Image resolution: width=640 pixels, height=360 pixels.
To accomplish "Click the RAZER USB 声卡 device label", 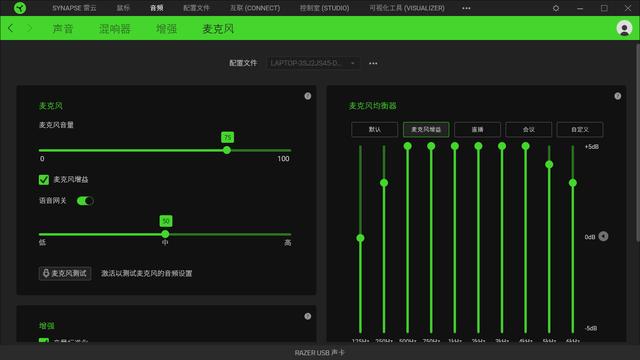I will [x=320, y=353].
